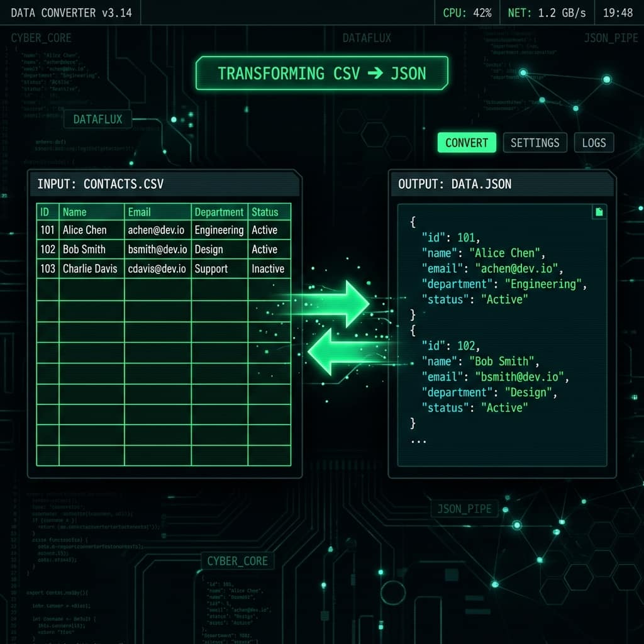This screenshot has width=644, height=644.
Task: Click the CPU 42% status indicator
Action: 467,13
